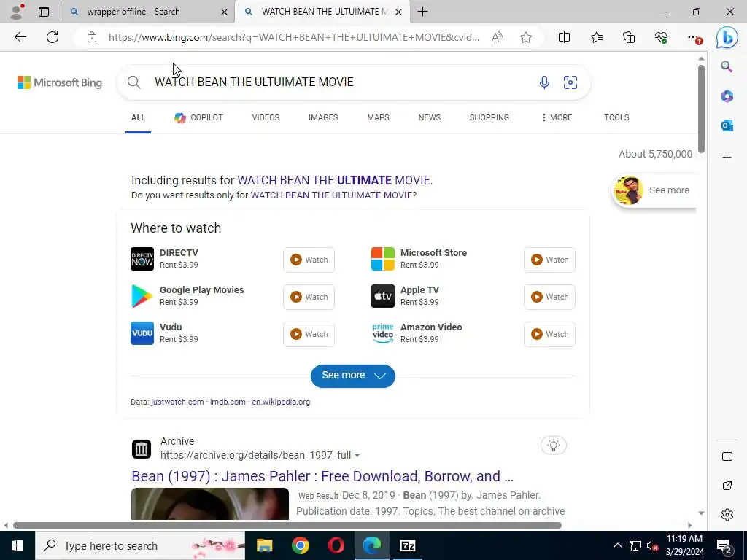Click WATCH BEAN THE ULTIMATE MOVIE suggestion
Image resolution: width=747 pixels, height=560 pixels.
click(333, 181)
